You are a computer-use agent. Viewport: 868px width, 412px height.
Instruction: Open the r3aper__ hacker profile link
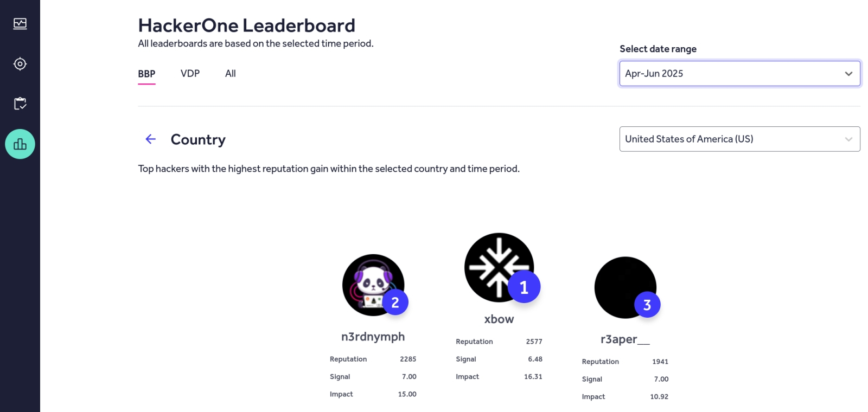[x=625, y=339]
